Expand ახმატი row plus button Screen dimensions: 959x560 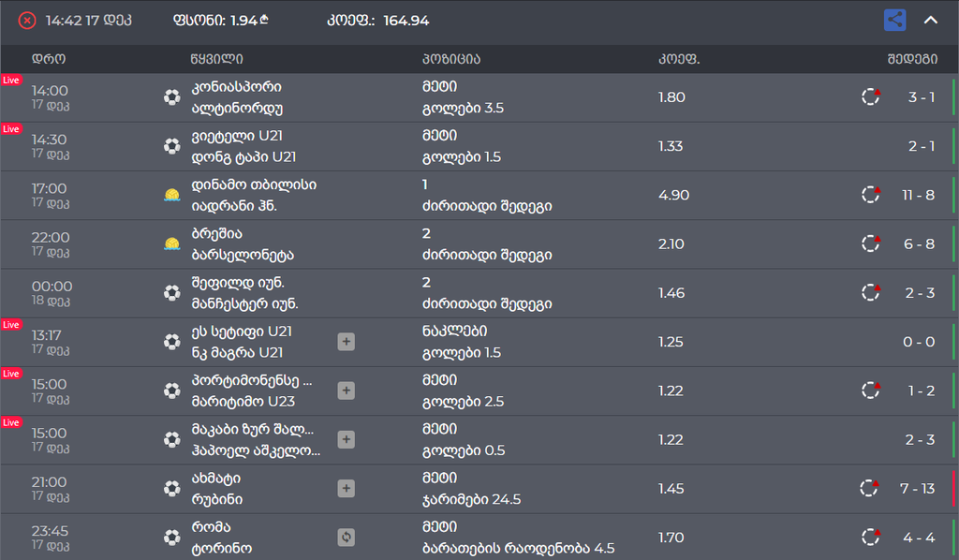[x=347, y=489]
